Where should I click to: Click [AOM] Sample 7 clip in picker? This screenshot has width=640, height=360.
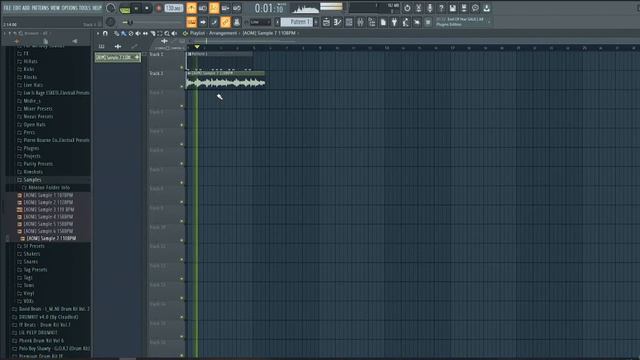[118, 58]
